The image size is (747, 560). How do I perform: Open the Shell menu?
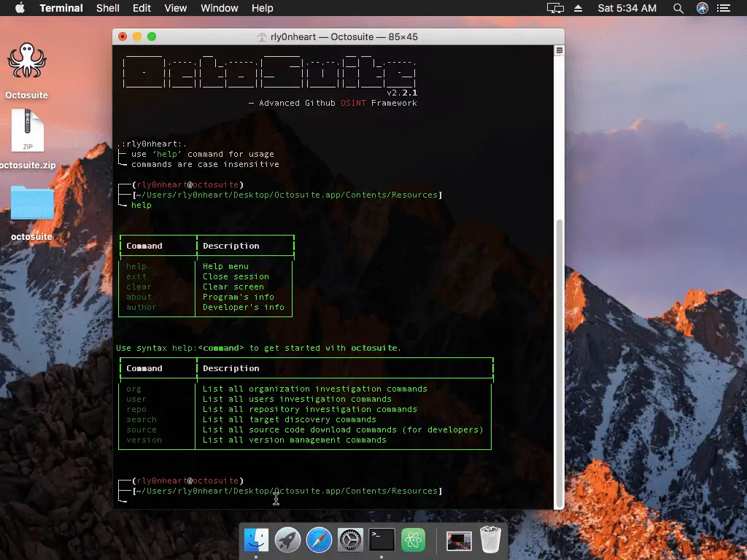(x=108, y=8)
